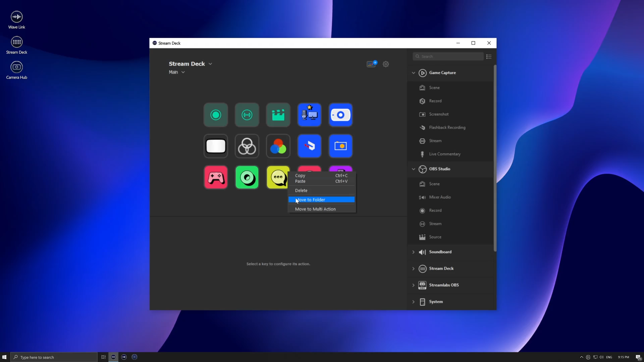Viewport: 644px width, 362px height.
Task: Click the volume icon in system tray
Action: point(601,357)
